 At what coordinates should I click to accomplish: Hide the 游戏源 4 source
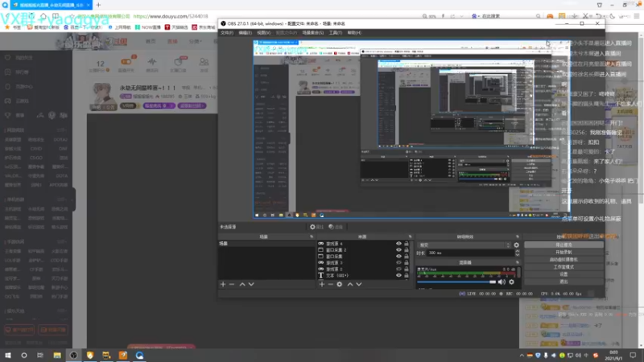[x=398, y=244]
